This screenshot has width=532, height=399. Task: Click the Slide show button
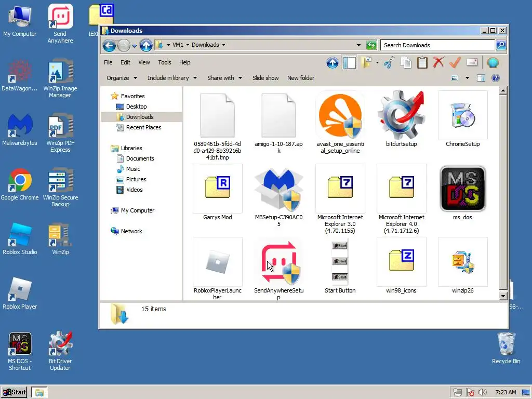[x=265, y=78]
